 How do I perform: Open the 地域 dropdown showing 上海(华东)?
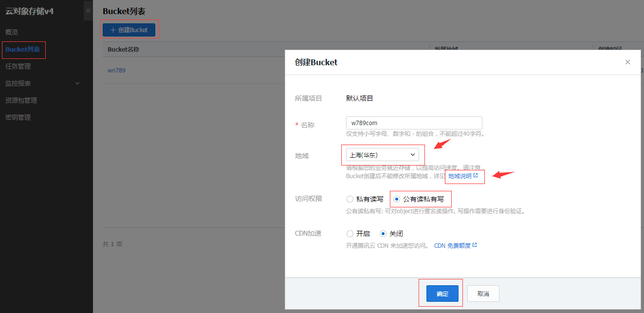pyautogui.click(x=382, y=155)
